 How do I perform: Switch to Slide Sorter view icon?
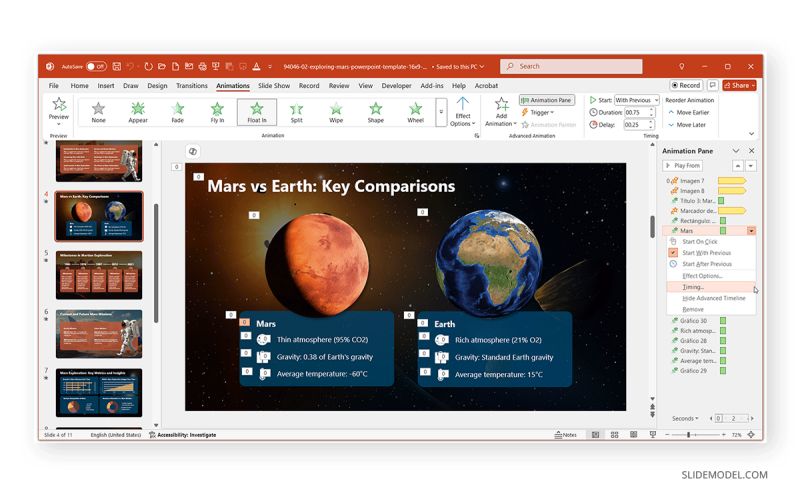(x=614, y=435)
